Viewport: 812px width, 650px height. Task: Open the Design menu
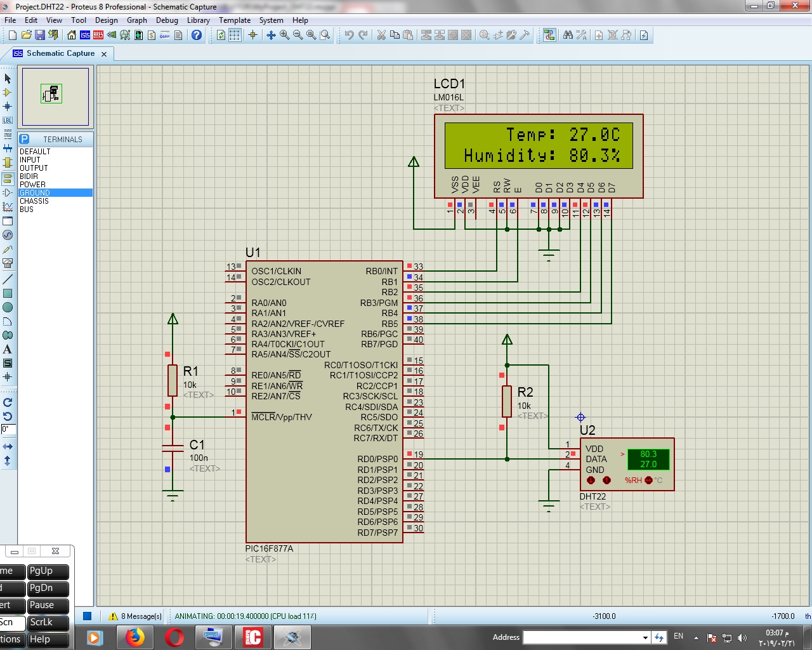[x=107, y=20]
